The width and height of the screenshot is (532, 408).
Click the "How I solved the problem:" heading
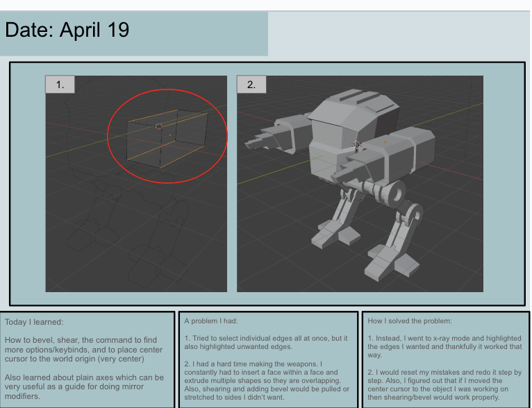click(x=410, y=321)
